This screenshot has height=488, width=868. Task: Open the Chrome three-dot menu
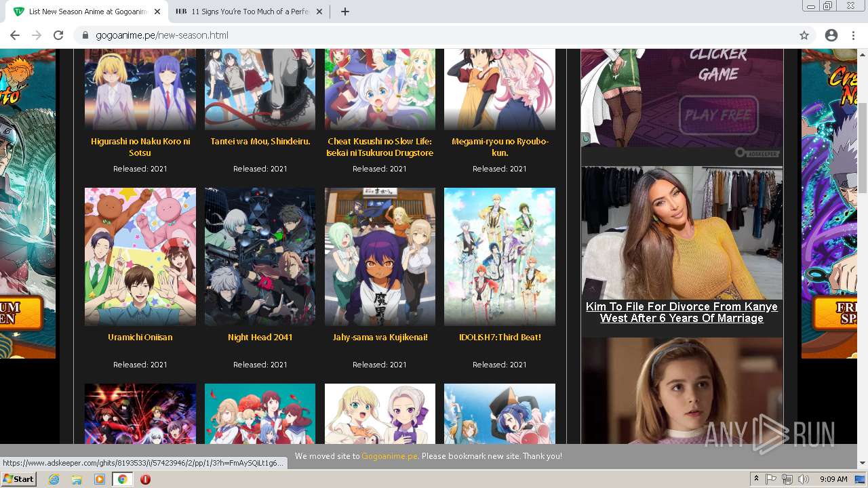(853, 35)
